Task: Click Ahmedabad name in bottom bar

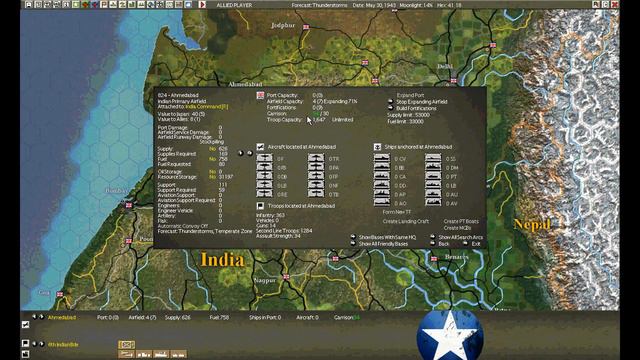Action: (x=62, y=317)
